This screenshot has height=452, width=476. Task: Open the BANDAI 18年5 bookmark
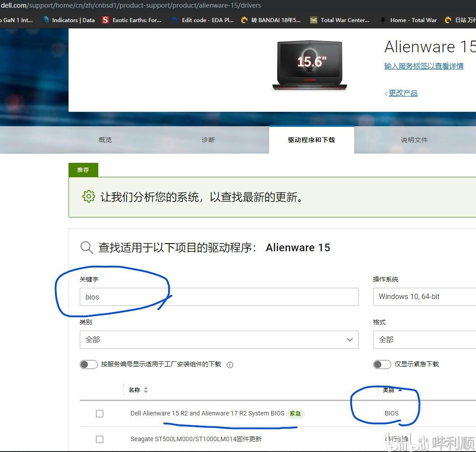click(x=271, y=20)
